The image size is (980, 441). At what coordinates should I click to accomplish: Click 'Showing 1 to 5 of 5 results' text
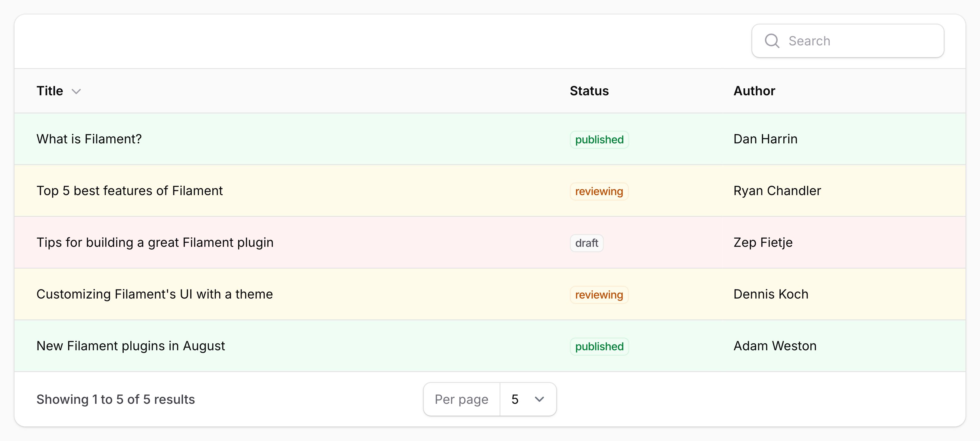116,399
